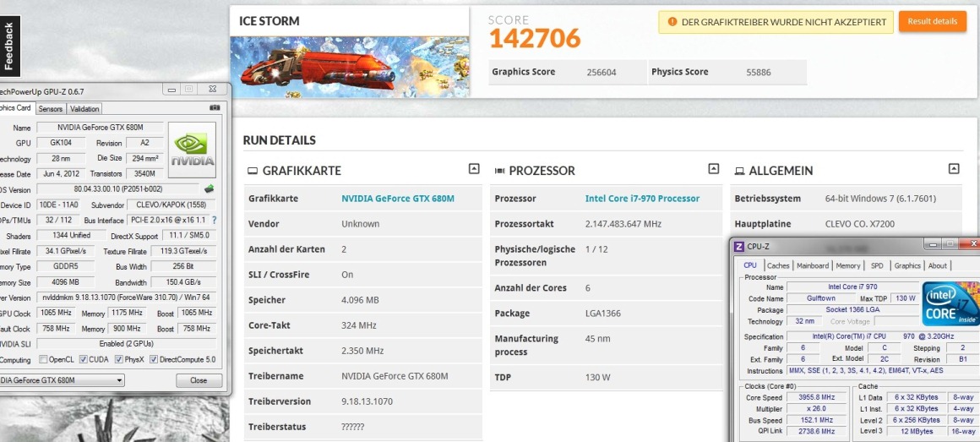Image resolution: width=980 pixels, height=442 pixels.
Task: Click the Betriebssystem value 64-bit Windows 7
Action: coord(880,198)
